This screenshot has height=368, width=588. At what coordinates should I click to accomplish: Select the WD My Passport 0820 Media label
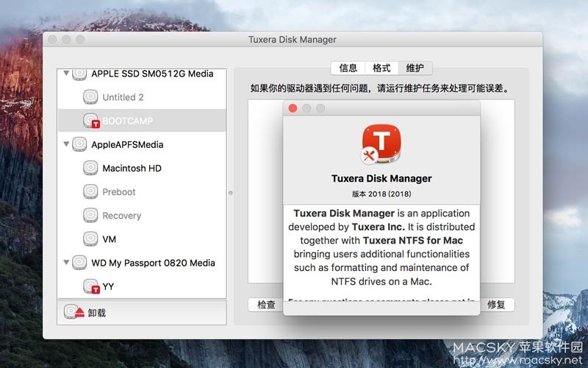153,263
